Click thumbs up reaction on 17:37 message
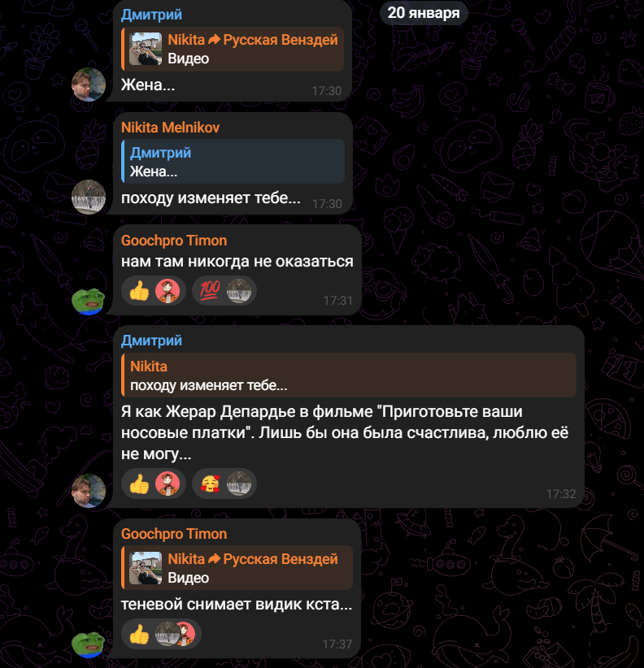The image size is (644, 668). pos(161,634)
